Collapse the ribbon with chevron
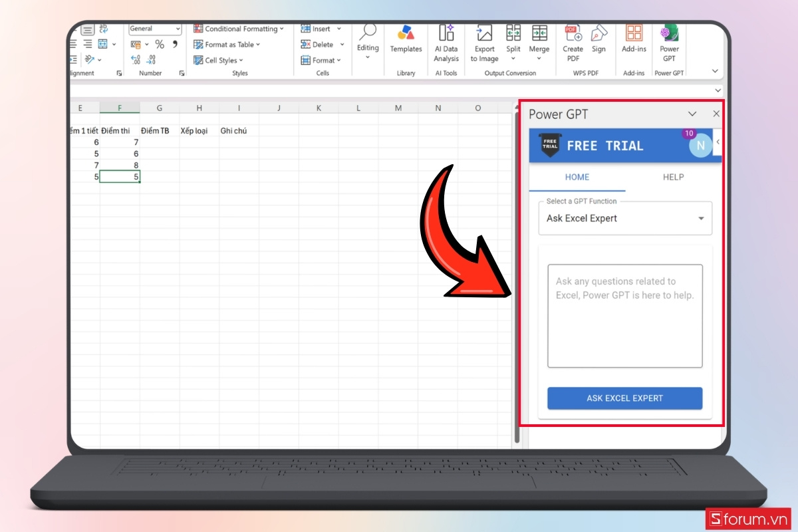 tap(715, 71)
